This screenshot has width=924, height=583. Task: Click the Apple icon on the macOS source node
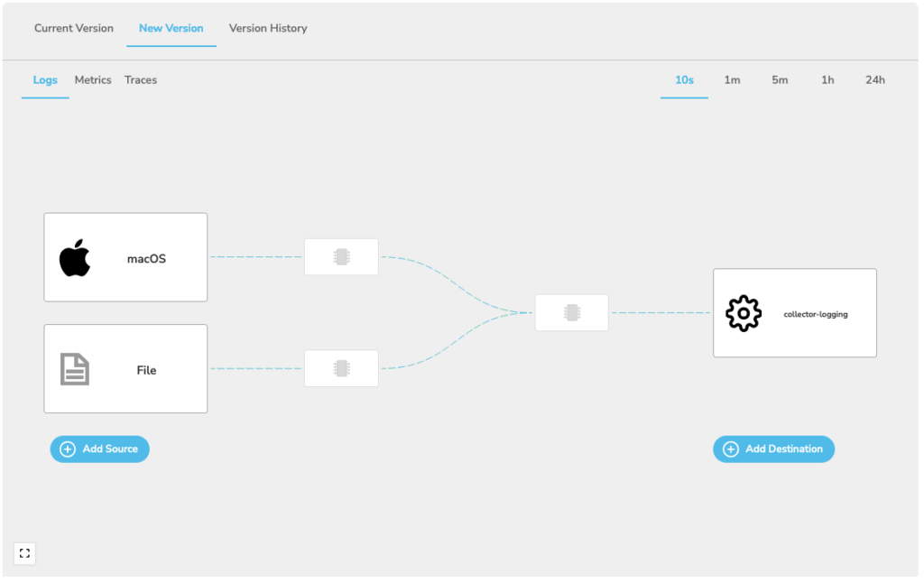76,256
